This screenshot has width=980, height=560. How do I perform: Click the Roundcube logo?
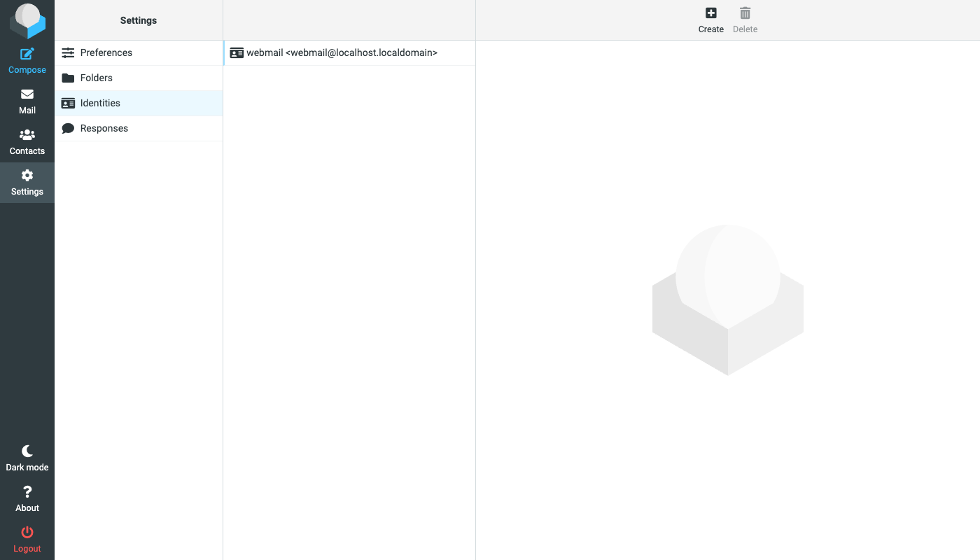[27, 20]
